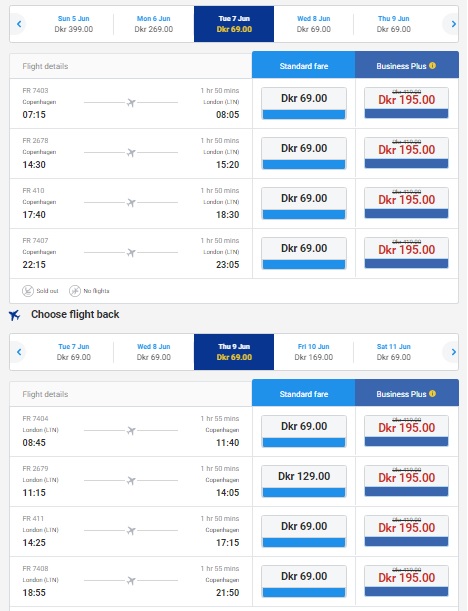
Task: Click previous dates arrow for return flight
Action: click(x=19, y=352)
